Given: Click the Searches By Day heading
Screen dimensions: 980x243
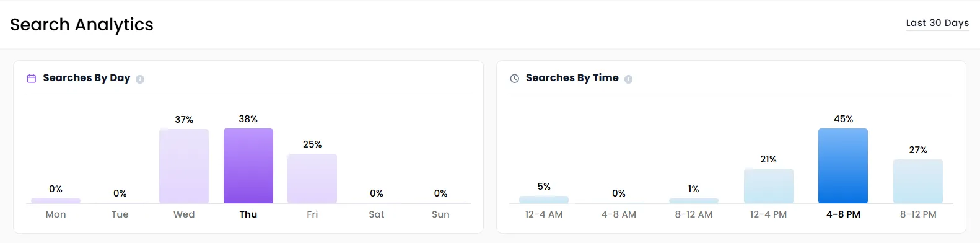Looking at the screenshot, I should tap(87, 78).
